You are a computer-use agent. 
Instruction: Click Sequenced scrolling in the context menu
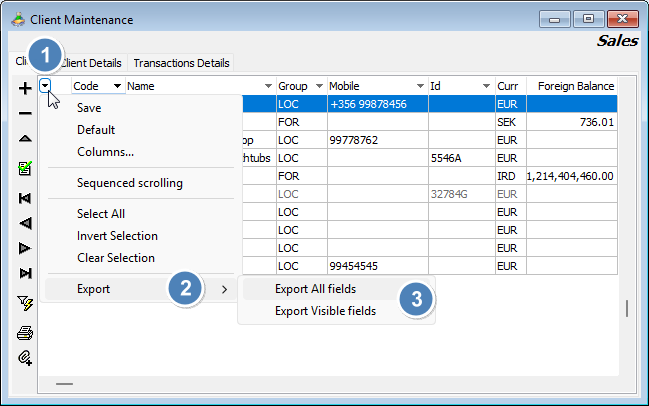[129, 183]
